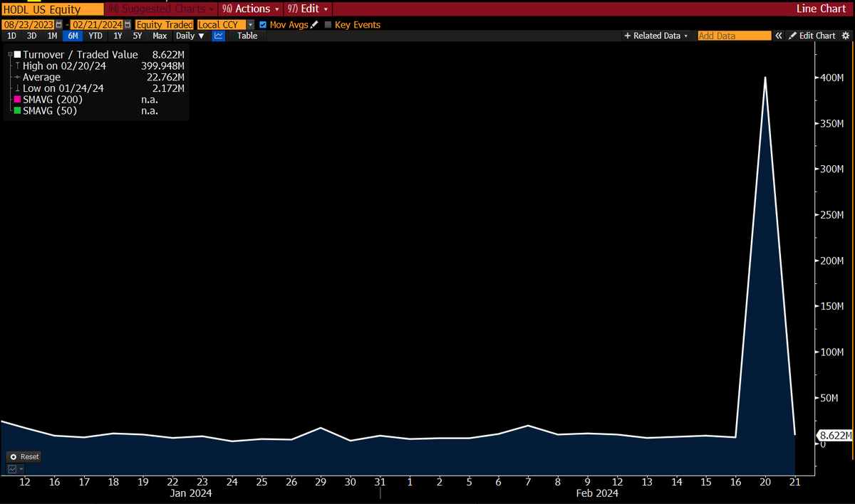Click the Line Chart title text
This screenshot has width=855, height=504.
pos(823,9)
